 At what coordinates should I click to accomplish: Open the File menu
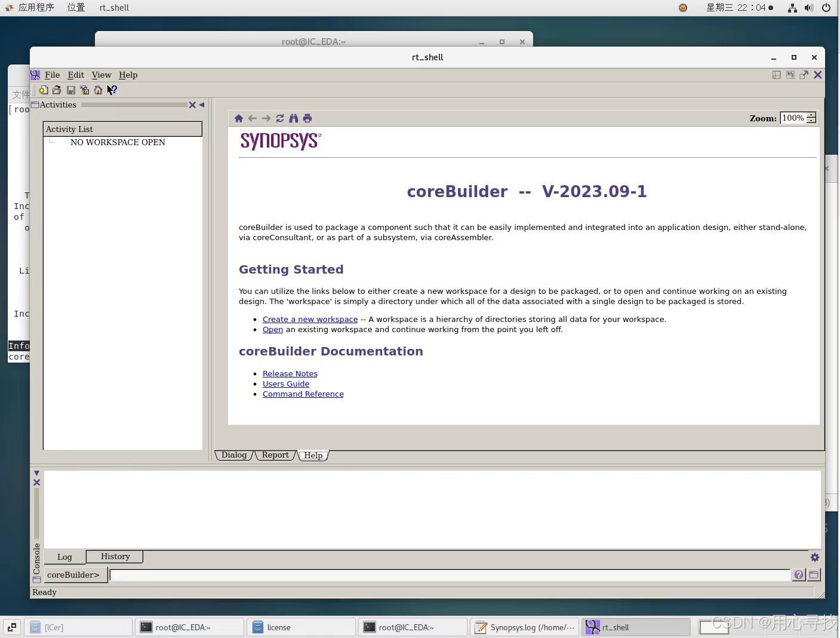coord(53,75)
